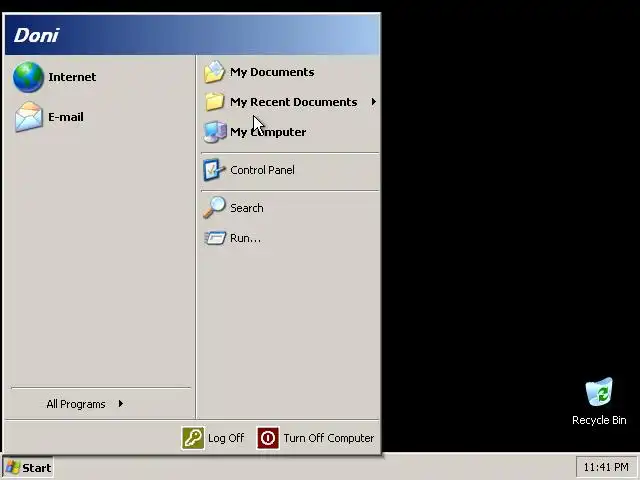The width and height of the screenshot is (640, 480).
Task: Click the Run icon
Action: (215, 238)
